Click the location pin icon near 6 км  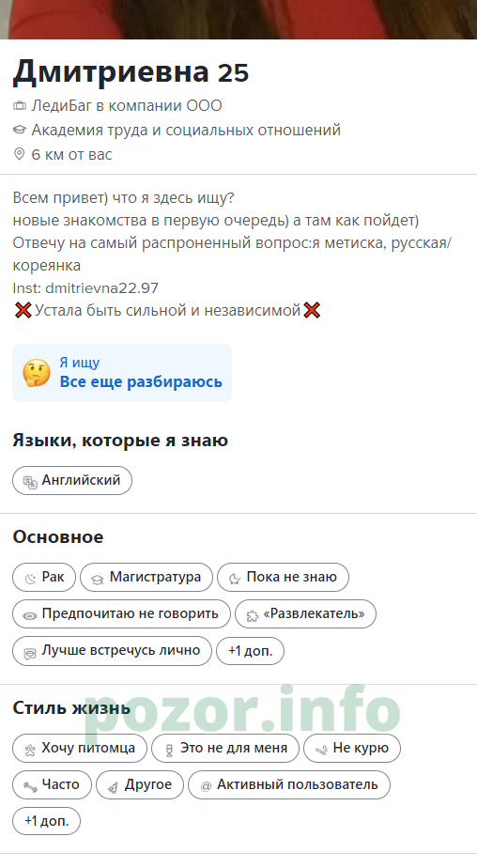20,154
